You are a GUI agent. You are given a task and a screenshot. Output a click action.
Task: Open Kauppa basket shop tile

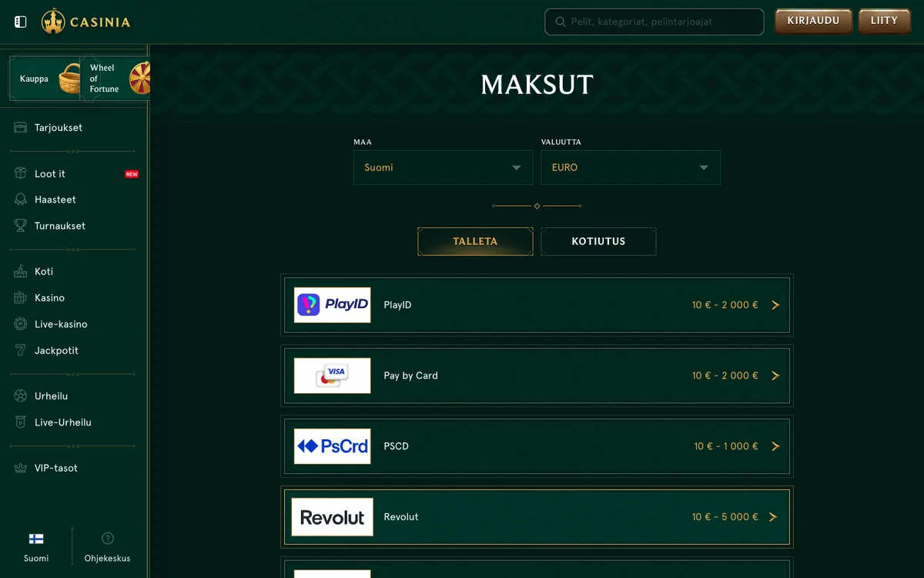click(44, 79)
